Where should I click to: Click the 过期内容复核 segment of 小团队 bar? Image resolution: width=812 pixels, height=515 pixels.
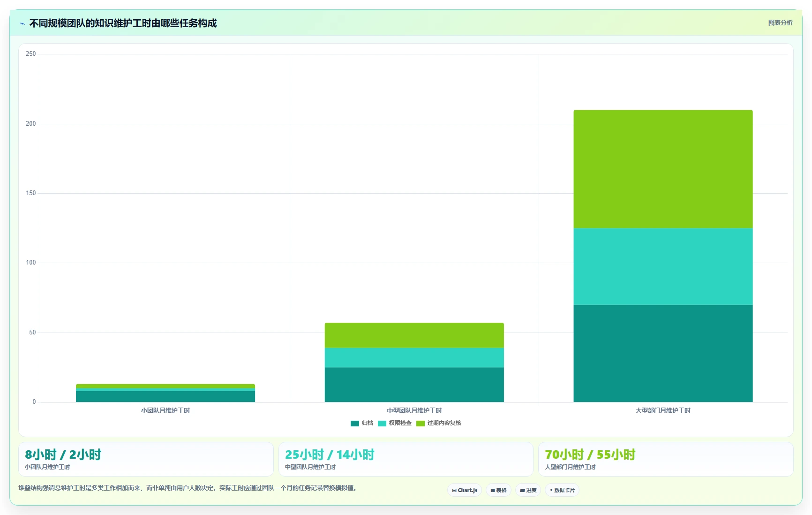click(165, 386)
